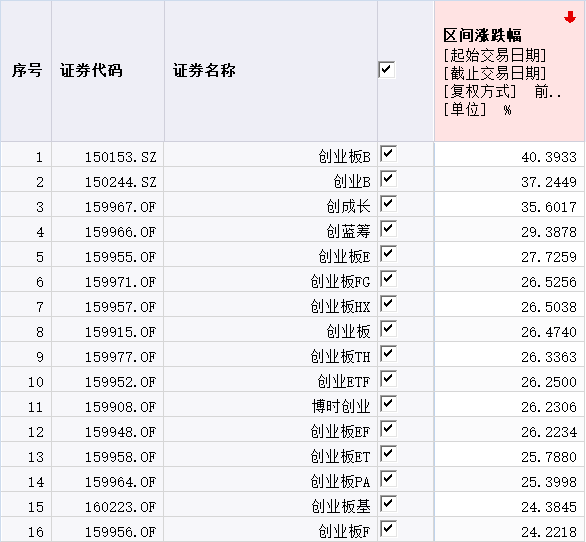
Task: Select security code 160223.OF
Action: click(120, 508)
